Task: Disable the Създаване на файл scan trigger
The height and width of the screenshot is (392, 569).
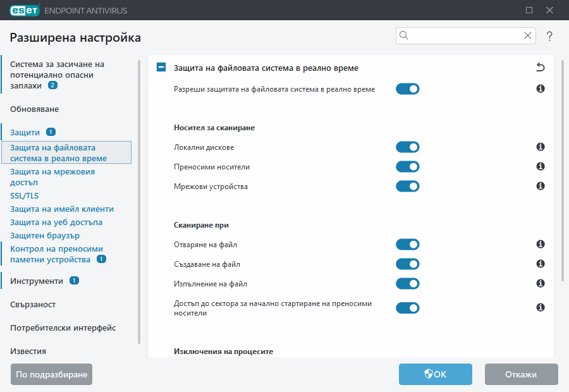Action: [x=408, y=264]
